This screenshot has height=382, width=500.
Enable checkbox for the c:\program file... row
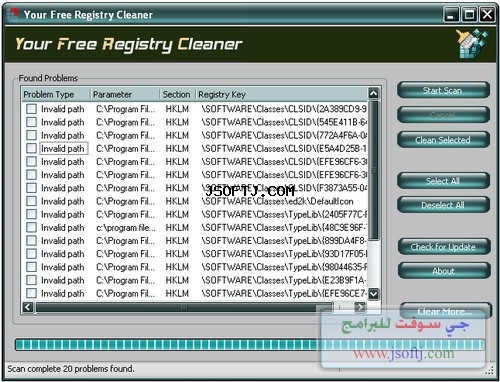click(31, 227)
